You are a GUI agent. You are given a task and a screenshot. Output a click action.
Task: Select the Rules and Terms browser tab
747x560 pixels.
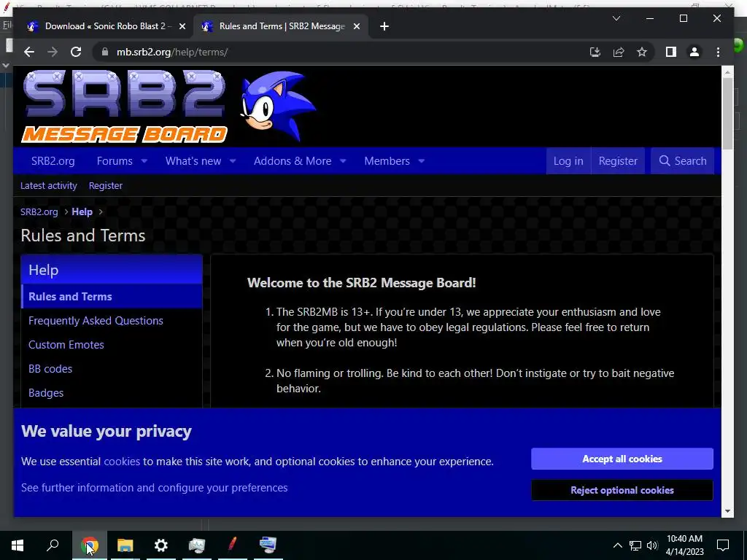[x=281, y=26]
